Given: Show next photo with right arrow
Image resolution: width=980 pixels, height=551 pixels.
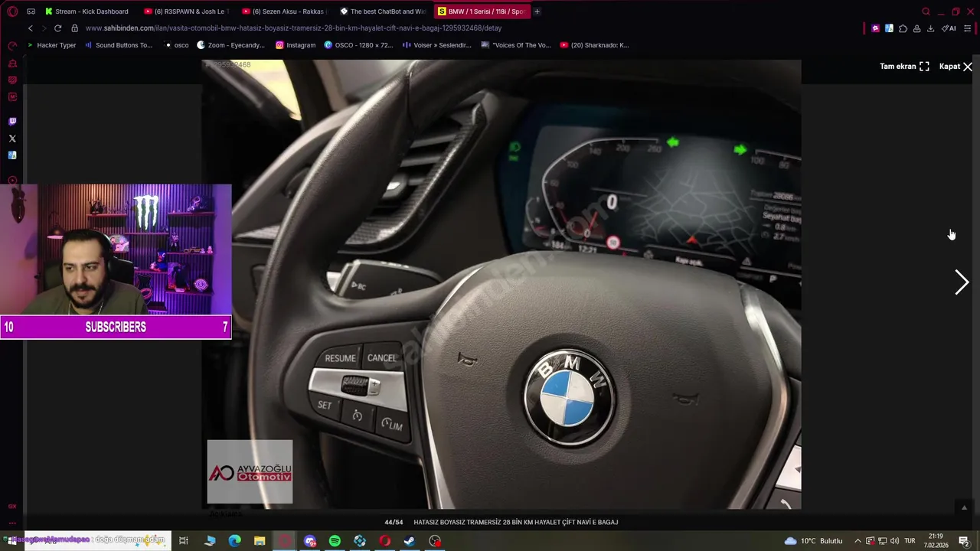Looking at the screenshot, I should [x=962, y=282].
